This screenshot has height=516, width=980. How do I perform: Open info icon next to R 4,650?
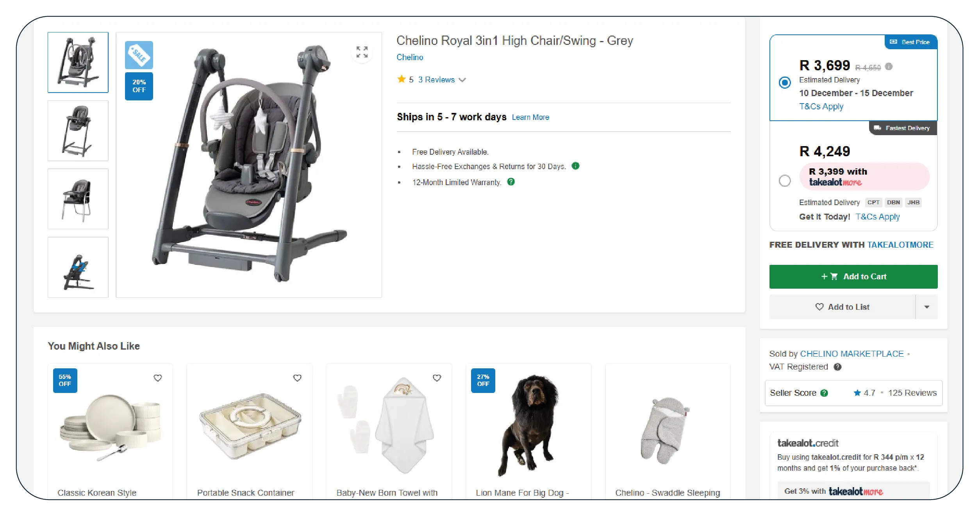click(x=889, y=66)
